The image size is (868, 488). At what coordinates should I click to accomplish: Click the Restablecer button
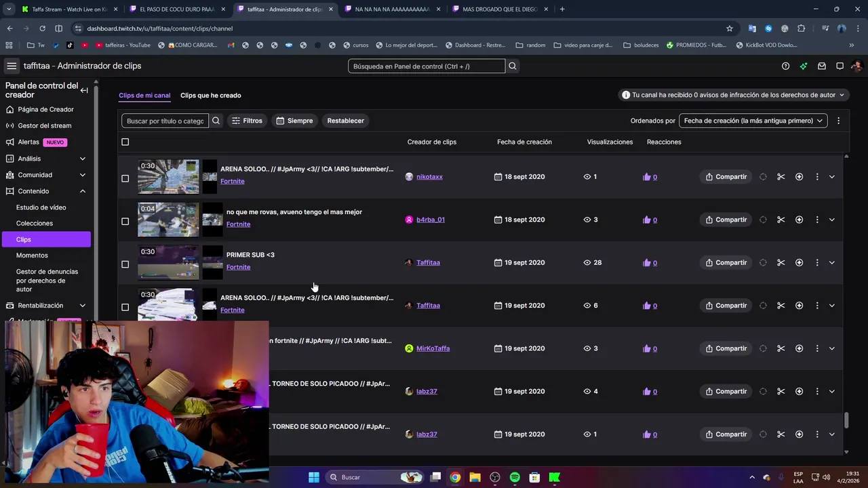click(346, 121)
